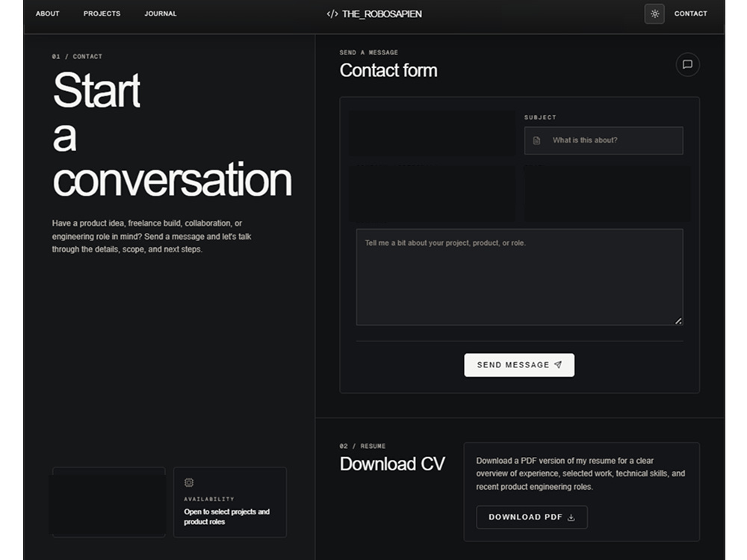Click the "Download CV" heading
Screen dimensions: 747x560
(x=392, y=464)
